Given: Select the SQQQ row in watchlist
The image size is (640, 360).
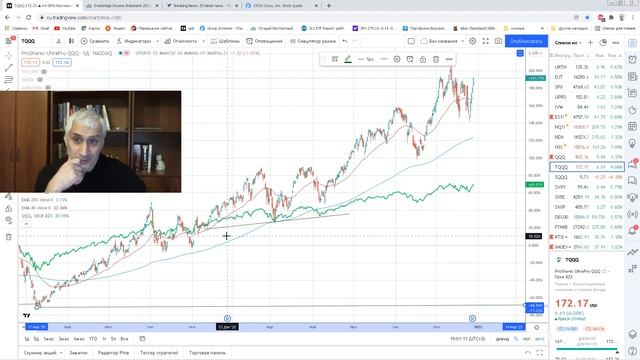Looking at the screenshot, I should point(587,177).
